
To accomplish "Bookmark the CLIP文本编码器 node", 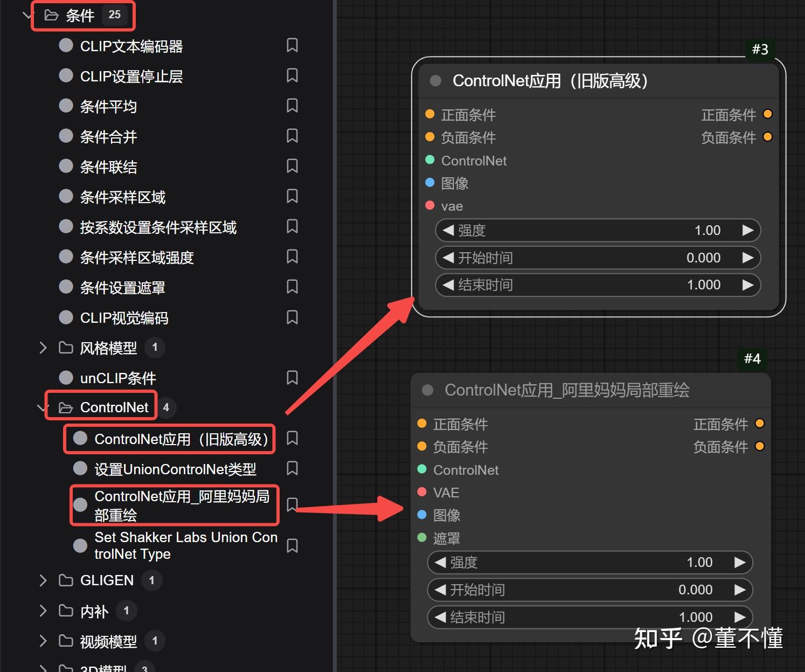I will click(x=292, y=45).
